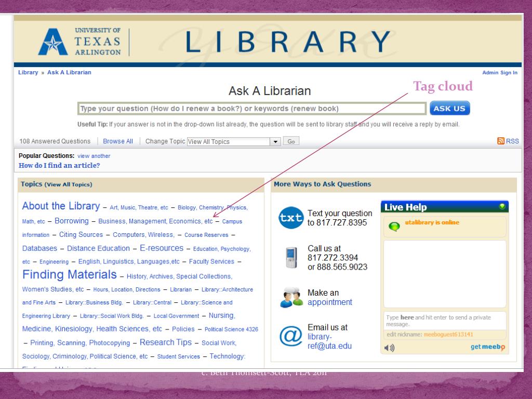Image resolution: width=532 pixels, height=399 pixels.
Task: Click Library::Social Work Bldg. tag
Action: pos(112,316)
